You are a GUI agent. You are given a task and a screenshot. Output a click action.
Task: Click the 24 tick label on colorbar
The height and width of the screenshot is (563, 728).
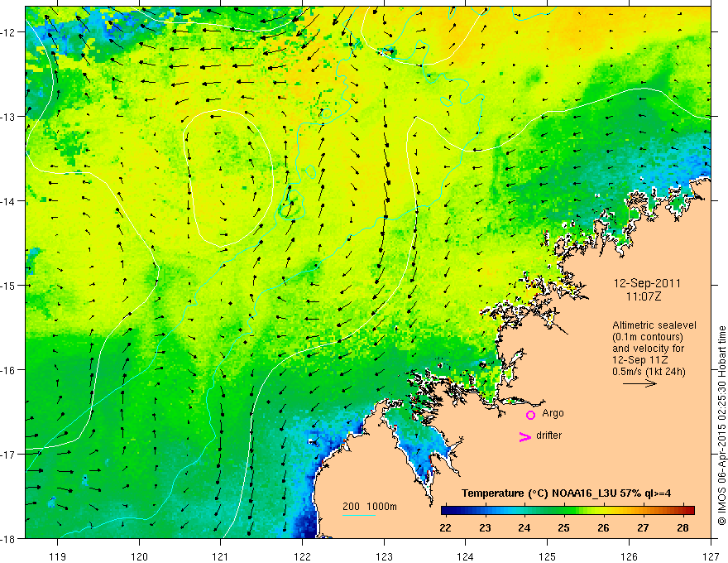click(524, 527)
